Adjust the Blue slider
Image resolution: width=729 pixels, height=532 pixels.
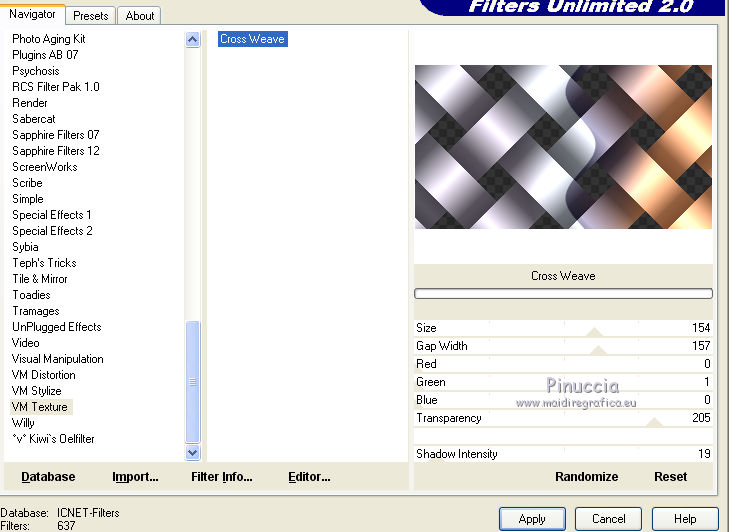click(563, 400)
